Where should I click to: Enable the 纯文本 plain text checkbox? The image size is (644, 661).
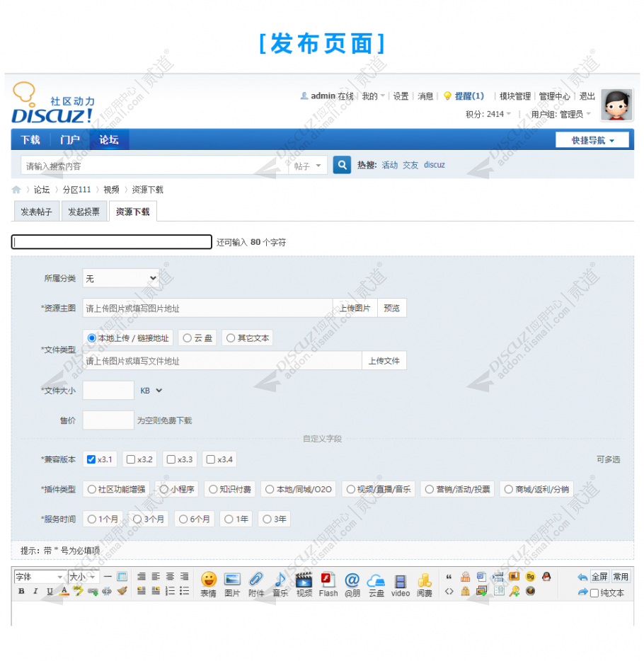594,593
